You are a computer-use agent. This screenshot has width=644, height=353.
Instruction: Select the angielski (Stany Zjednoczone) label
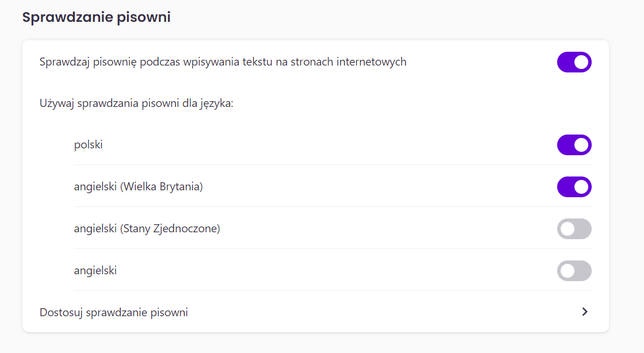point(147,229)
